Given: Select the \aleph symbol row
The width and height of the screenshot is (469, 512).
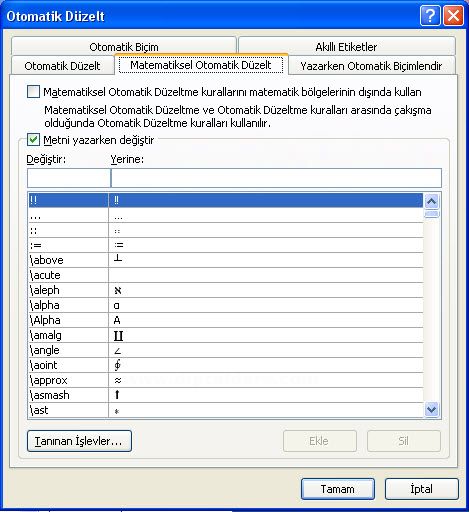Looking at the screenshot, I should 226,290.
